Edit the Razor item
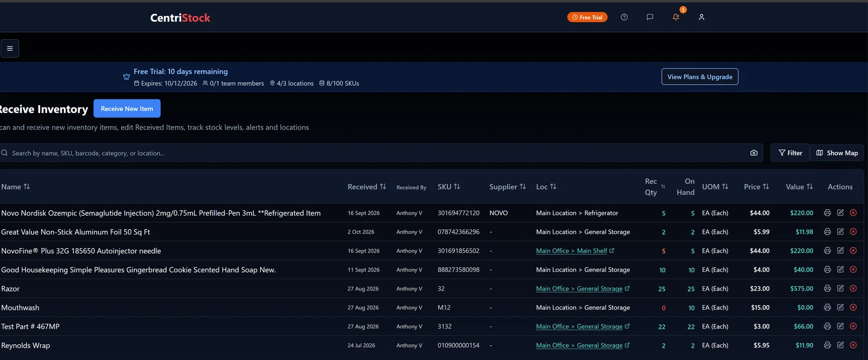 point(840,288)
